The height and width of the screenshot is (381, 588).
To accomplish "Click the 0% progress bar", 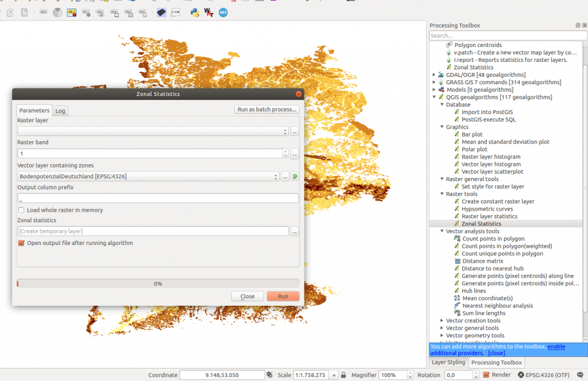I will (158, 283).
